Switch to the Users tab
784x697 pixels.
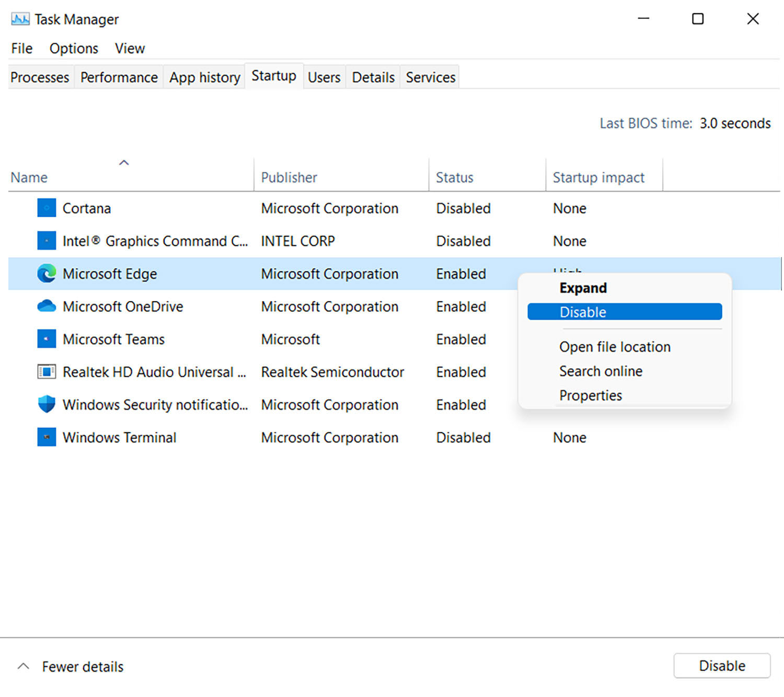click(324, 77)
